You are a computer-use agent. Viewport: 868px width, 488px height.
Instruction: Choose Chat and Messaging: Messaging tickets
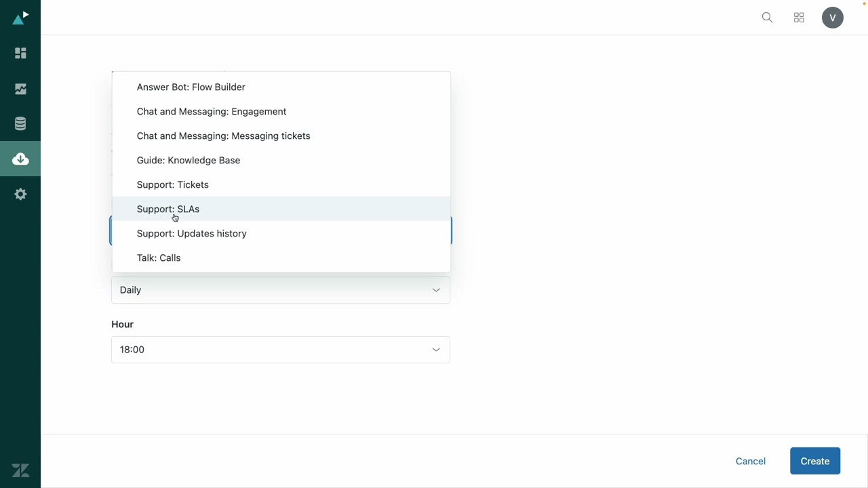click(281, 136)
